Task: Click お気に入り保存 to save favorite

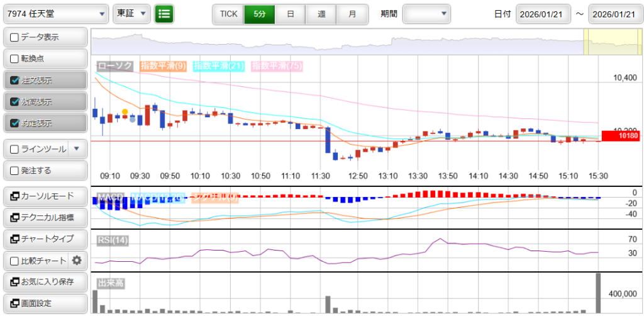Action: click(x=44, y=282)
